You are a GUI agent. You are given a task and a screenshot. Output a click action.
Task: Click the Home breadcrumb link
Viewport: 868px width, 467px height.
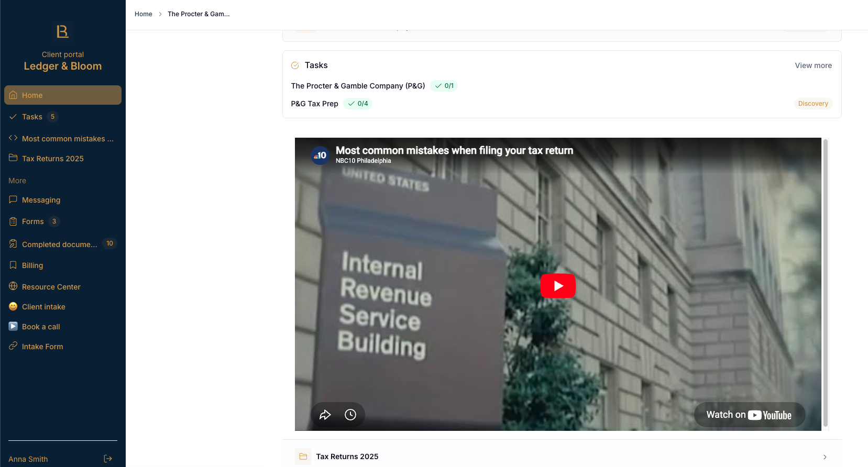click(143, 14)
